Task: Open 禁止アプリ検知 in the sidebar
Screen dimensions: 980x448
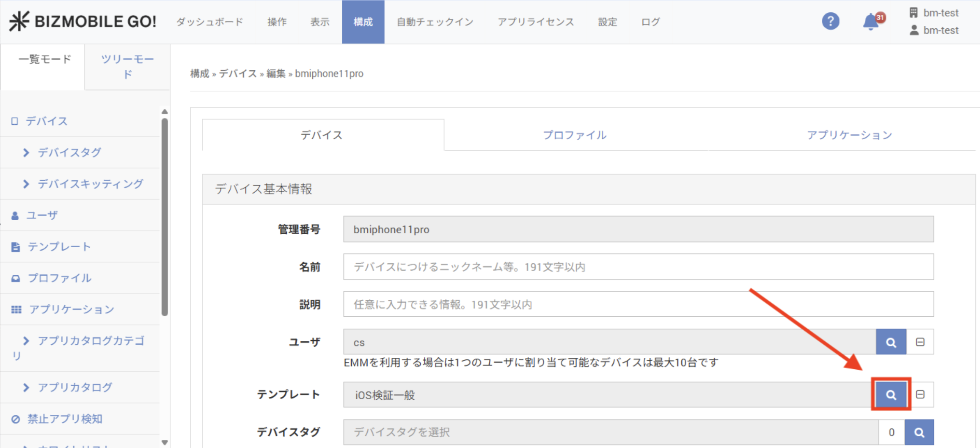Action: click(x=65, y=419)
